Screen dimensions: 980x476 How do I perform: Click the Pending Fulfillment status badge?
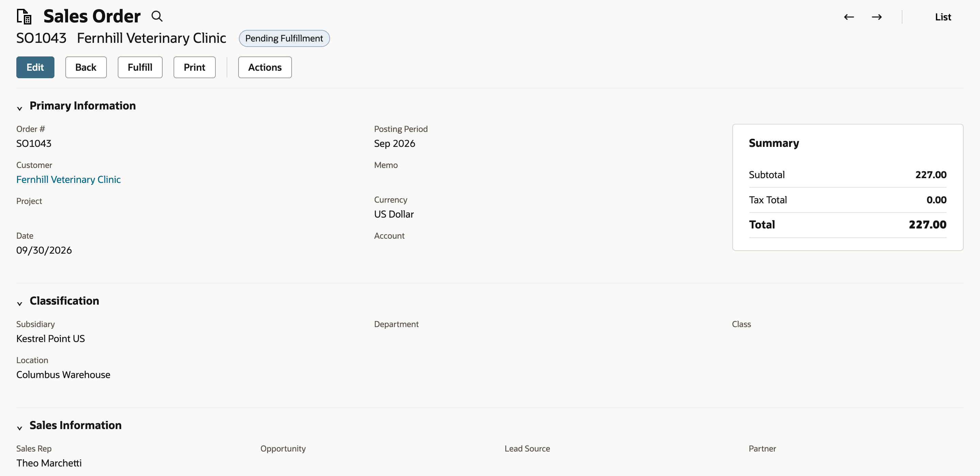pyautogui.click(x=284, y=38)
